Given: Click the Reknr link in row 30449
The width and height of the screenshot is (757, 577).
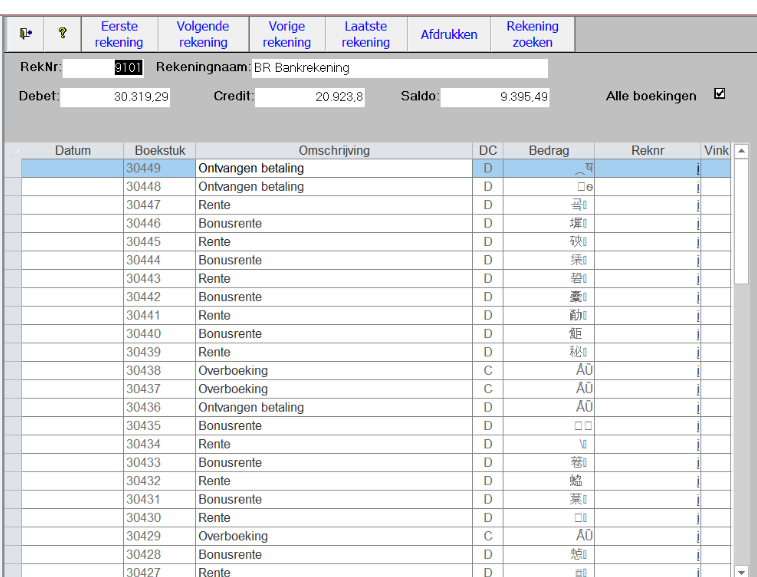Looking at the screenshot, I should click(x=697, y=169).
